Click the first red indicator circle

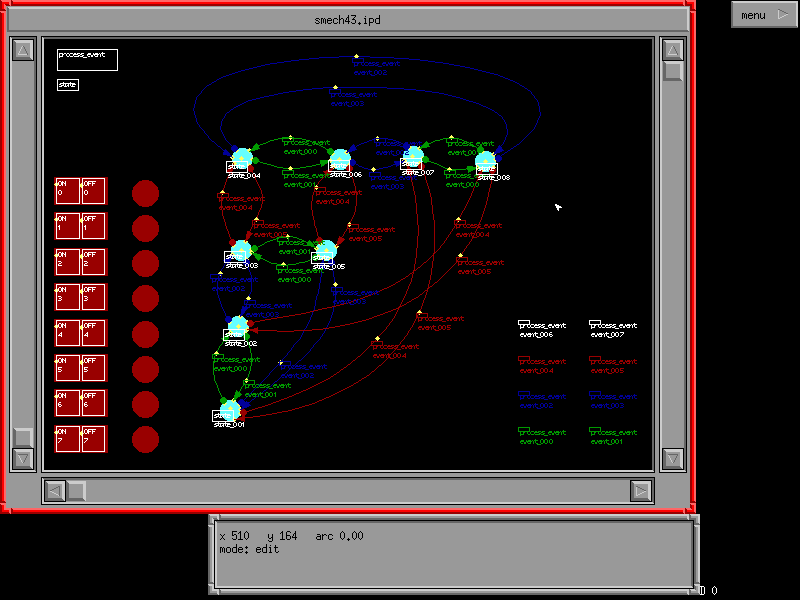[146, 193]
